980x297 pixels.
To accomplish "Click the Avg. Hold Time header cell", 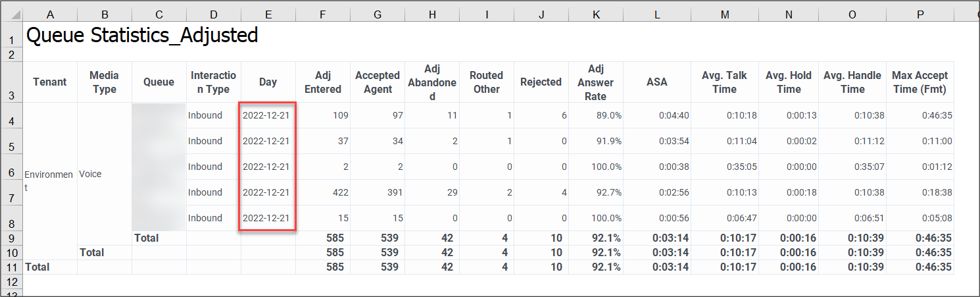I will pyautogui.click(x=788, y=82).
